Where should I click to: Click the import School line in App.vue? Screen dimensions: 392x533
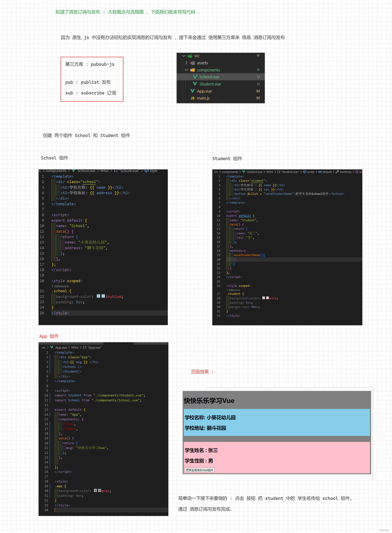pyautogui.click(x=98, y=400)
